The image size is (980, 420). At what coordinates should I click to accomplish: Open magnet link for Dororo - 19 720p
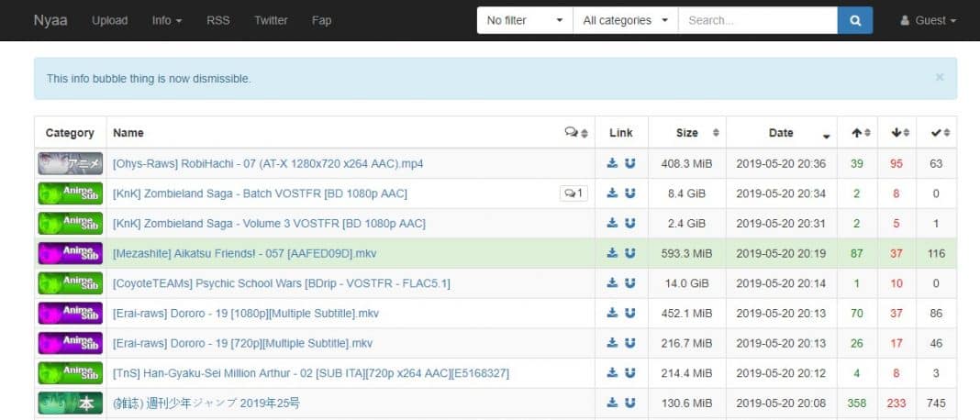coord(630,343)
